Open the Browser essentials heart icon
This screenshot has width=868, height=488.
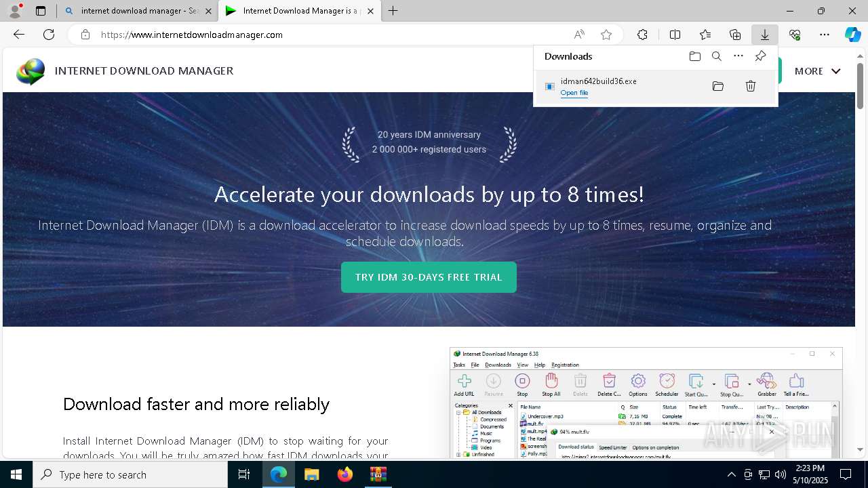(x=795, y=35)
